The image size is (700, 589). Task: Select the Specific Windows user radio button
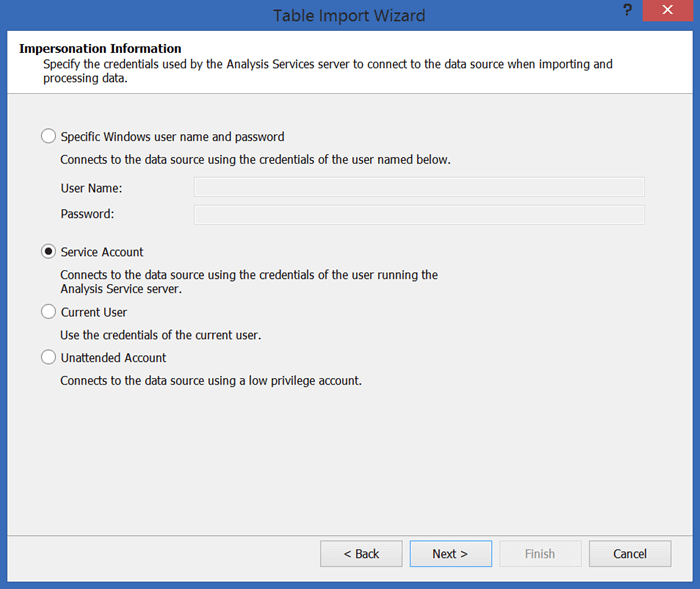pyautogui.click(x=49, y=136)
